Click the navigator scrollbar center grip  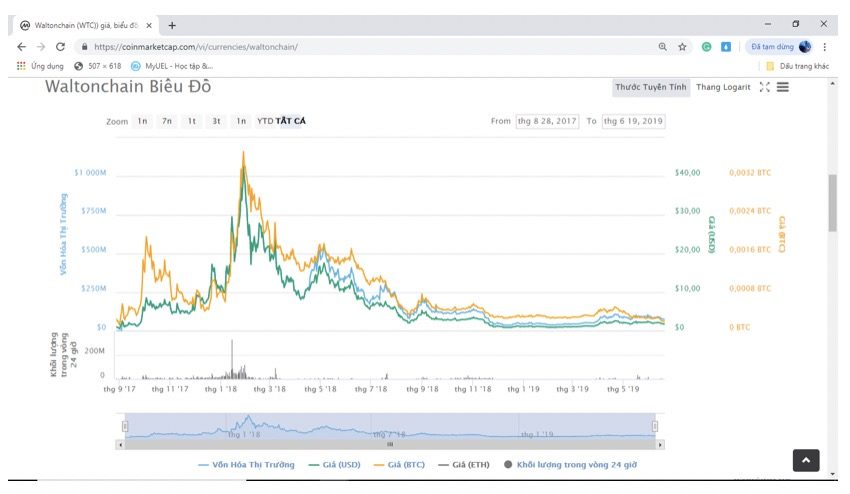390,445
